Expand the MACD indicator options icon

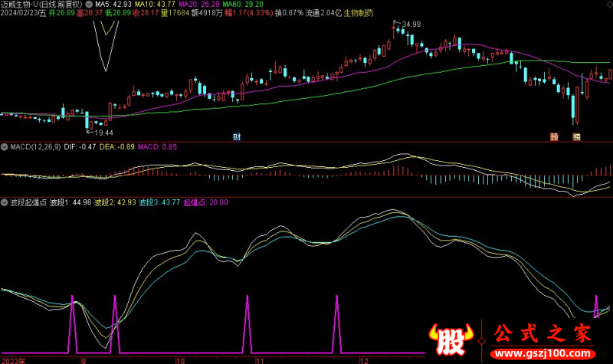(x=5, y=147)
